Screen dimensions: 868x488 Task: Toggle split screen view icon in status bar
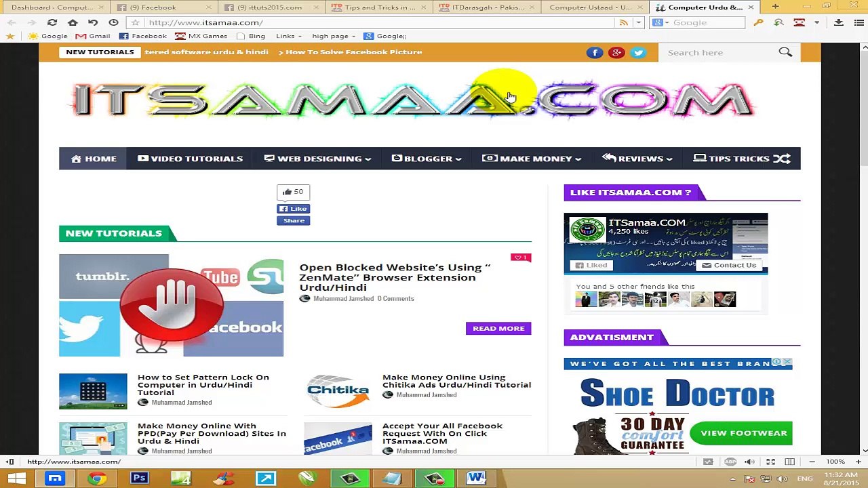[x=789, y=462]
